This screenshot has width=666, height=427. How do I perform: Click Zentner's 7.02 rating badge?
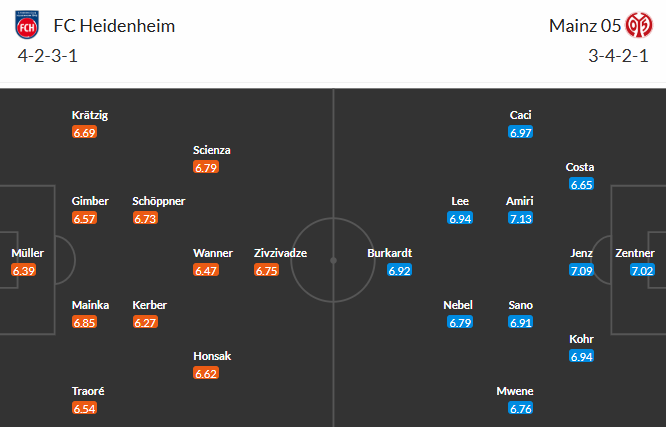tap(642, 271)
